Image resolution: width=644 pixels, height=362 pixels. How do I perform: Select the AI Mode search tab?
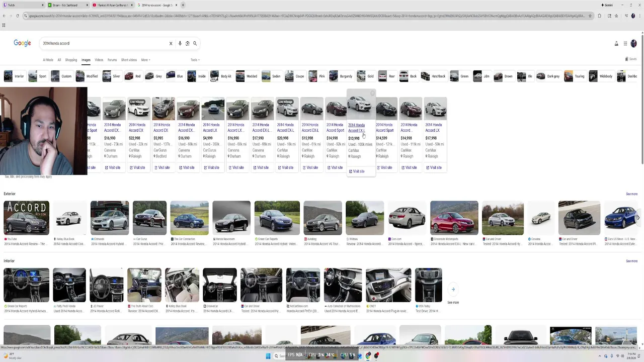[48, 60]
